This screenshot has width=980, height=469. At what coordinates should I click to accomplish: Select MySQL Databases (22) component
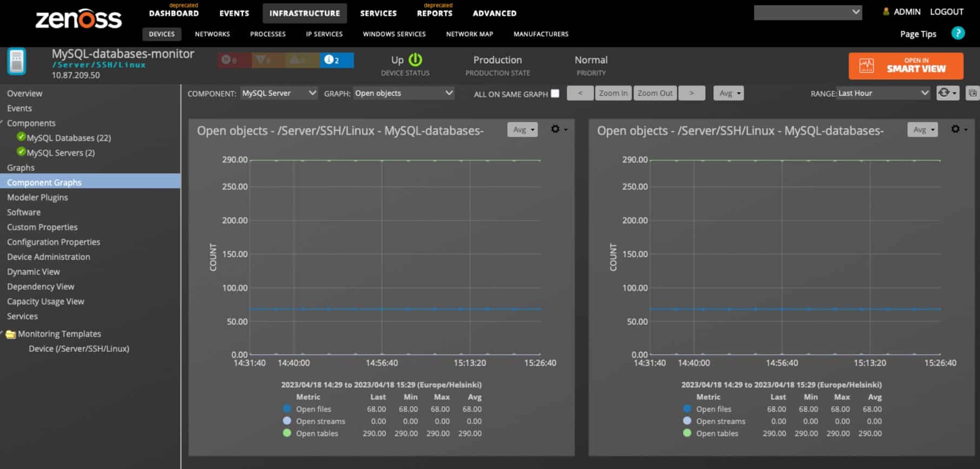tap(69, 138)
